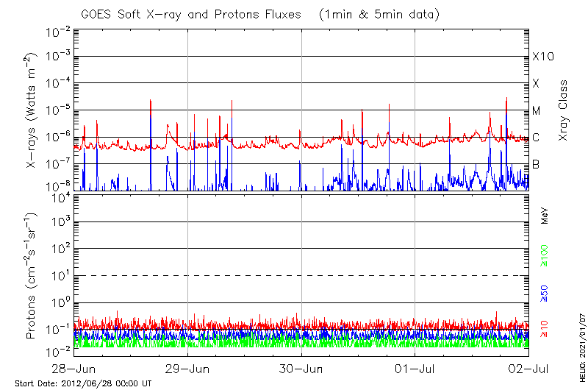Click the X-rays (Watts m-2) axis title
The height and width of the screenshot is (390, 588).
[32, 110]
